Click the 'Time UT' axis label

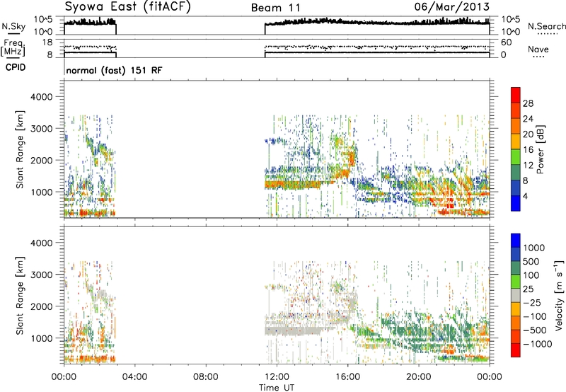tap(277, 388)
